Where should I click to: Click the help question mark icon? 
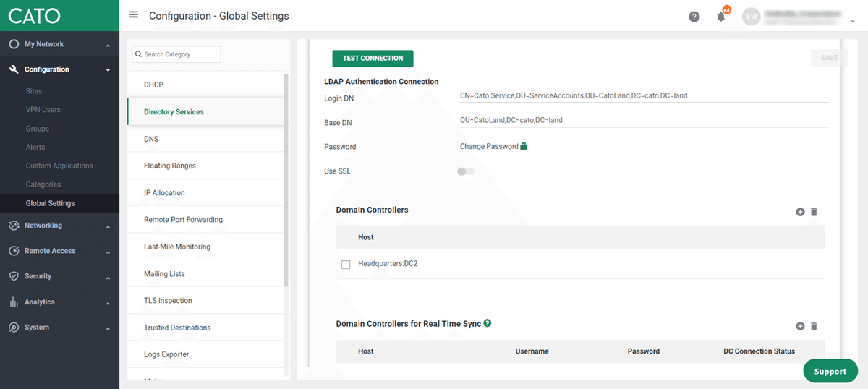click(x=694, y=17)
